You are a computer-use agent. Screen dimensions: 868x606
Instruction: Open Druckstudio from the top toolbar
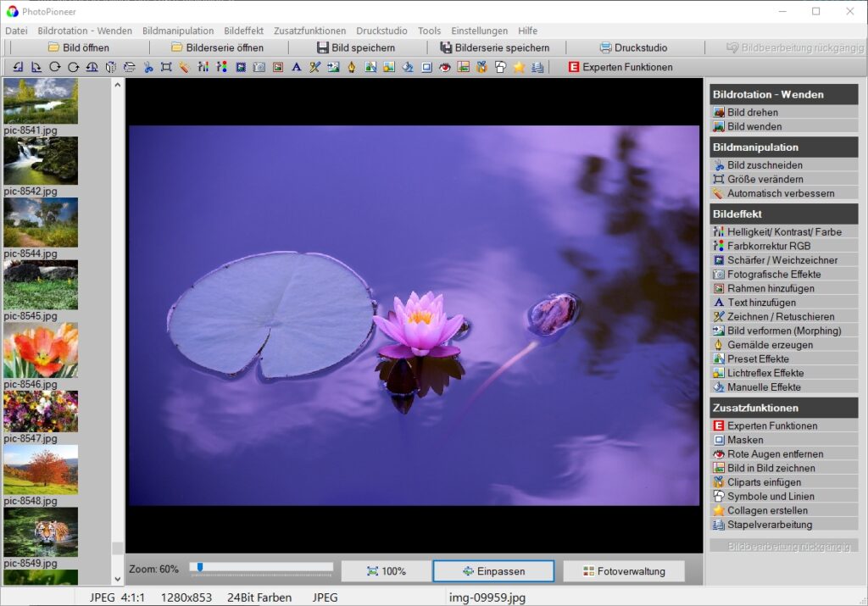coord(632,47)
